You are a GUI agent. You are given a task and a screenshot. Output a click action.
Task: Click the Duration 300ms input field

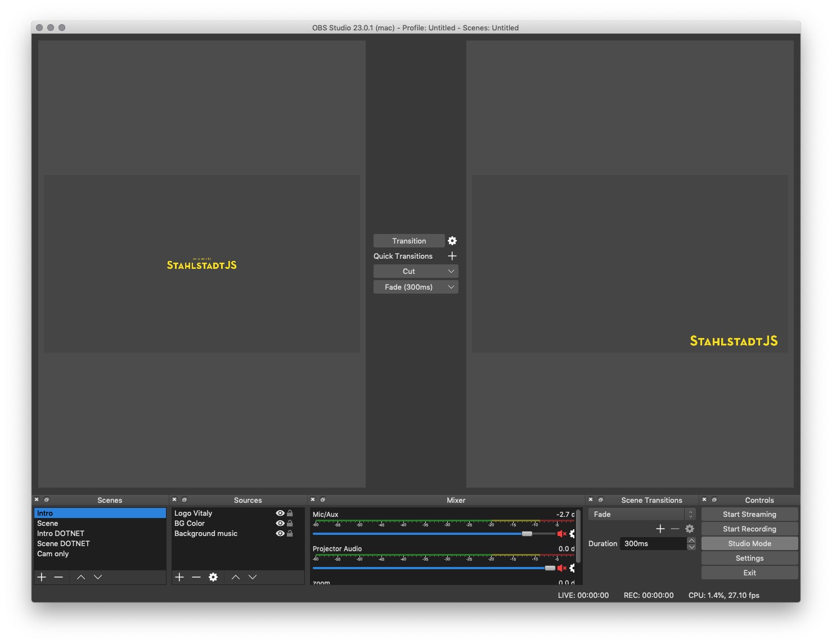tap(653, 543)
